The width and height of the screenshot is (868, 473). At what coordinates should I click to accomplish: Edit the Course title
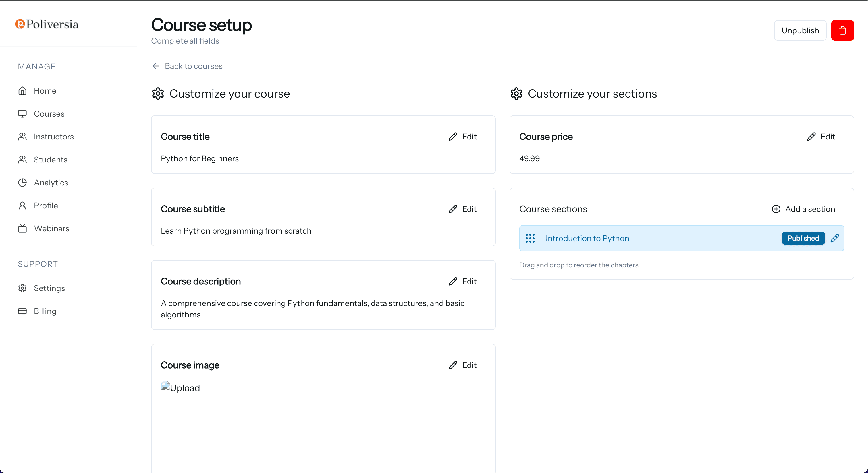463,137
